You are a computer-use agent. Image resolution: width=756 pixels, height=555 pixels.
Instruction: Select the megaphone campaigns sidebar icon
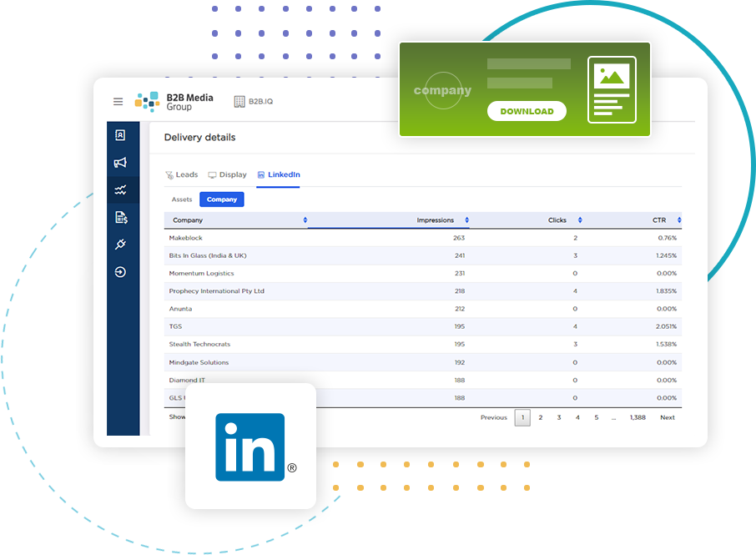120,163
